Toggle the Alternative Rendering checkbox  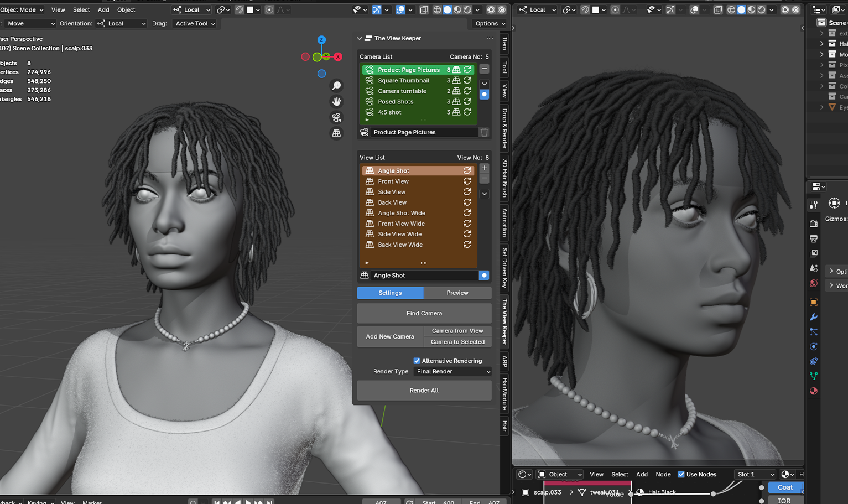[417, 361]
